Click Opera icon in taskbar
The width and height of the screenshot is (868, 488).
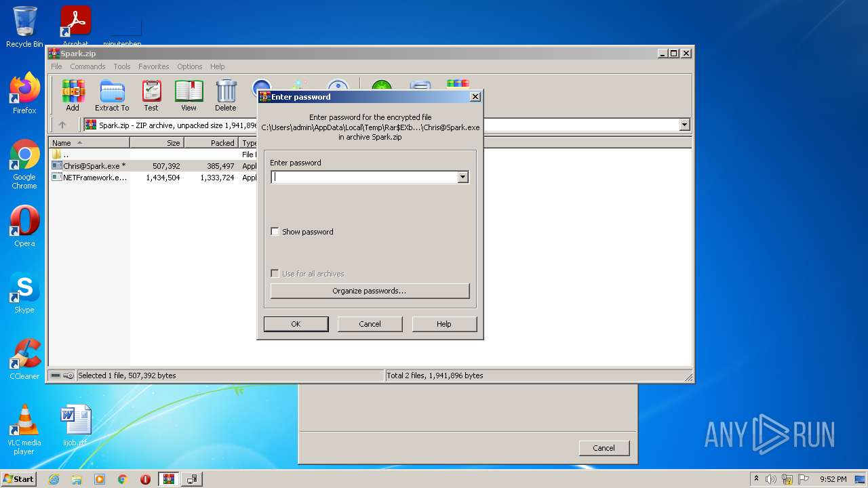[145, 479]
